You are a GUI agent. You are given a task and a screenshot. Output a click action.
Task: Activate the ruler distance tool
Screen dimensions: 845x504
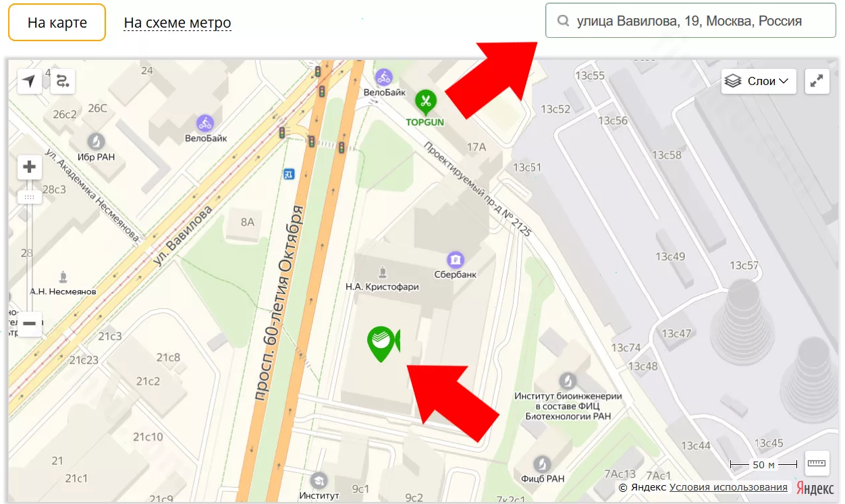click(817, 464)
